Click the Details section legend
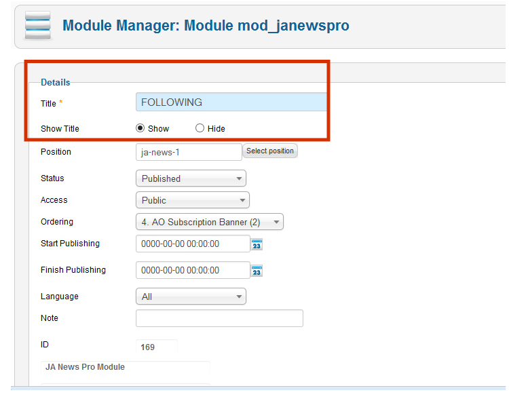The height and width of the screenshot is (420, 509). [56, 82]
